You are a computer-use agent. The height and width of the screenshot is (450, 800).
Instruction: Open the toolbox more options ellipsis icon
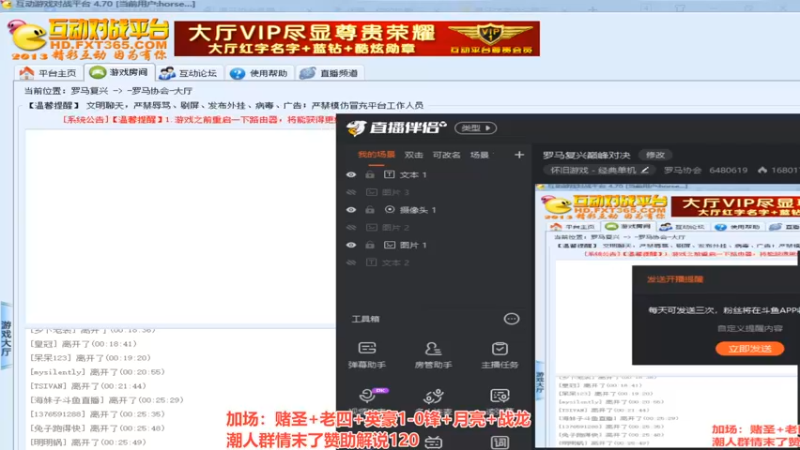coord(511,319)
